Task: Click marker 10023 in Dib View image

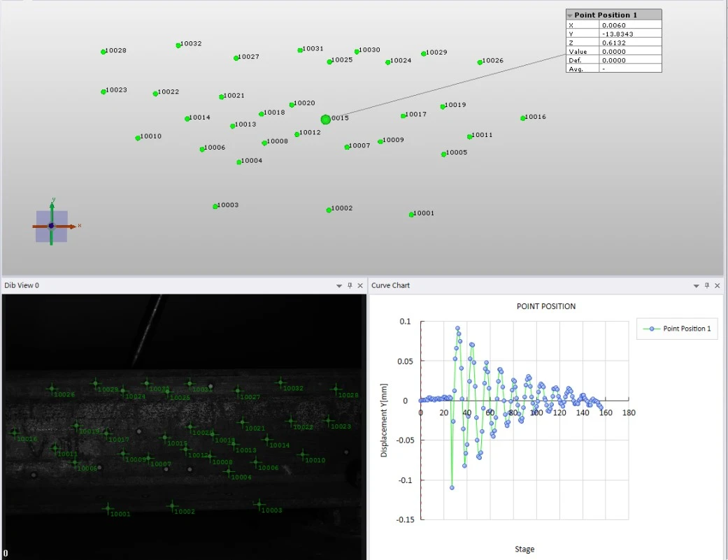Action: [328, 422]
